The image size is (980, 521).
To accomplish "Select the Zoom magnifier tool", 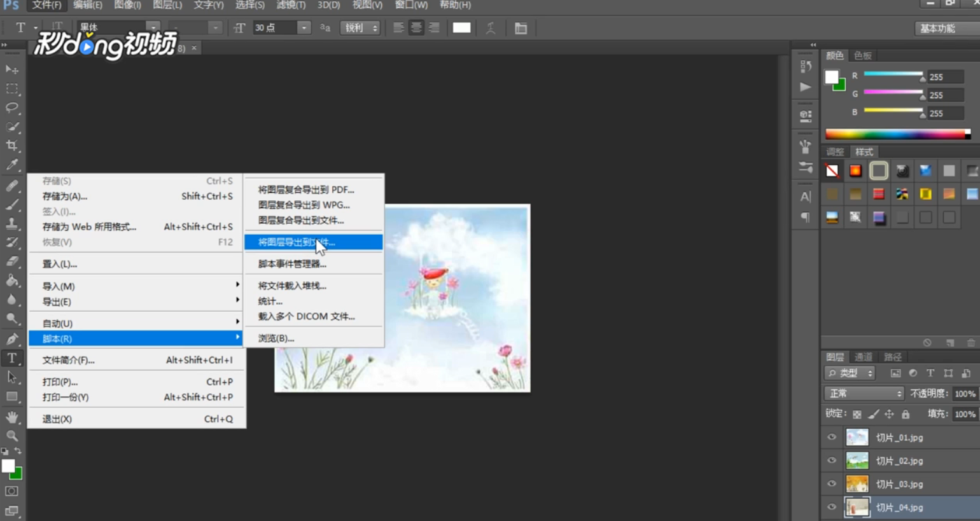I will [11, 436].
